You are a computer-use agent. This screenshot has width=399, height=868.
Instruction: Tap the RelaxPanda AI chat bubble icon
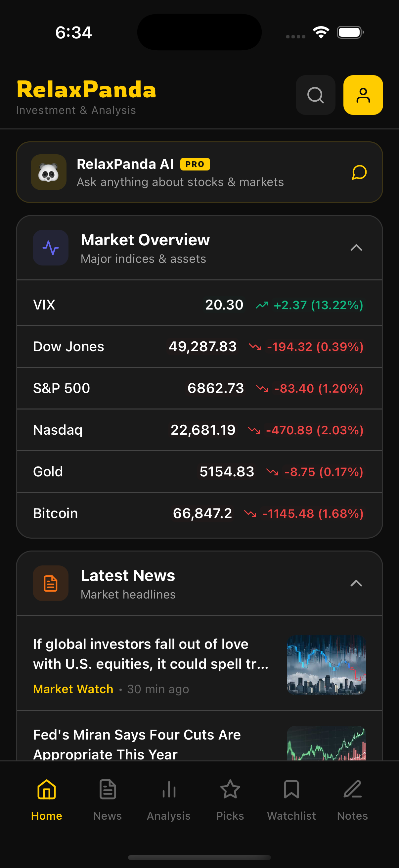pos(359,172)
